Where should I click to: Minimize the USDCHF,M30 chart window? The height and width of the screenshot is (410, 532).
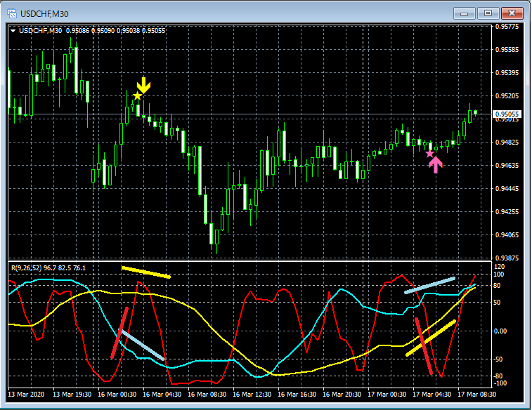point(464,13)
